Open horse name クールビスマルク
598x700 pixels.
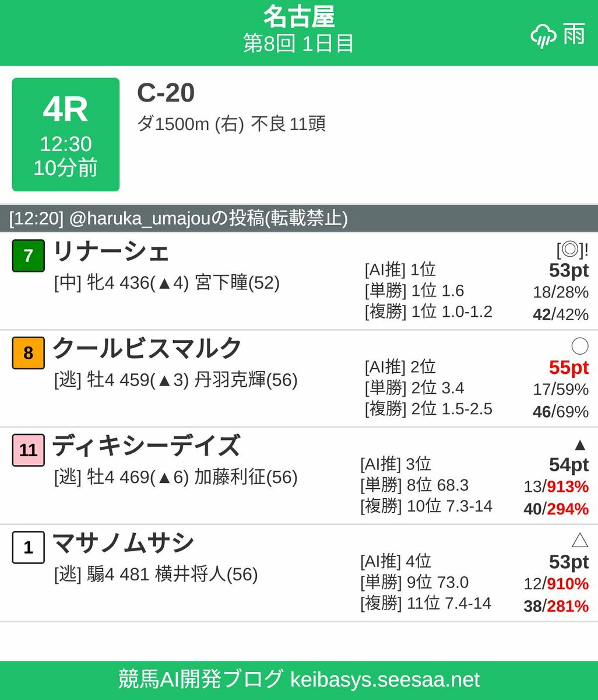[x=147, y=349]
